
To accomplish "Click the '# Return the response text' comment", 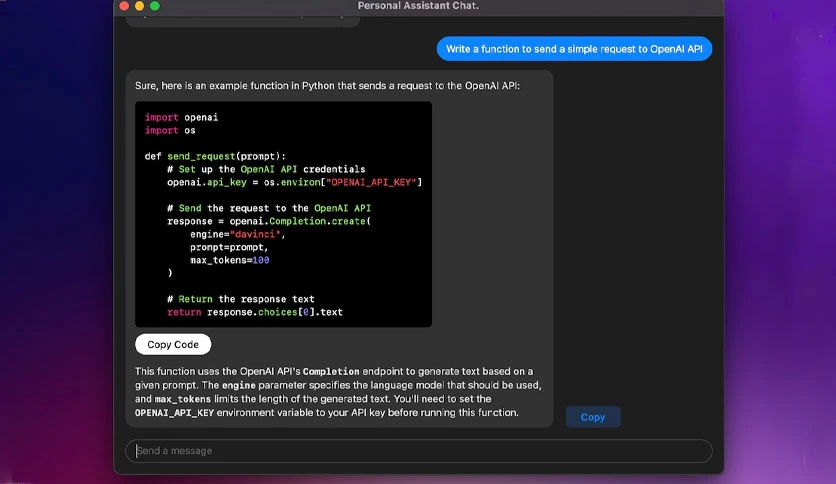I will (241, 299).
